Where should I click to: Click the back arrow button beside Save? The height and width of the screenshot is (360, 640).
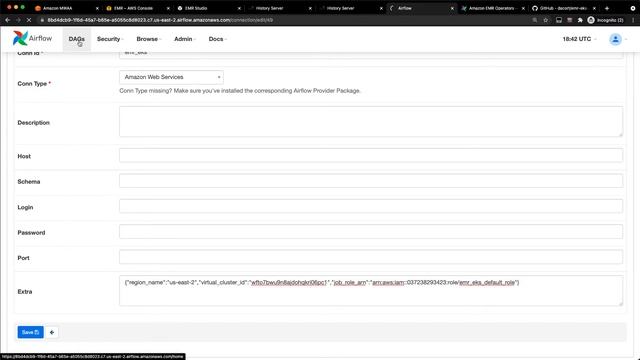click(x=52, y=332)
